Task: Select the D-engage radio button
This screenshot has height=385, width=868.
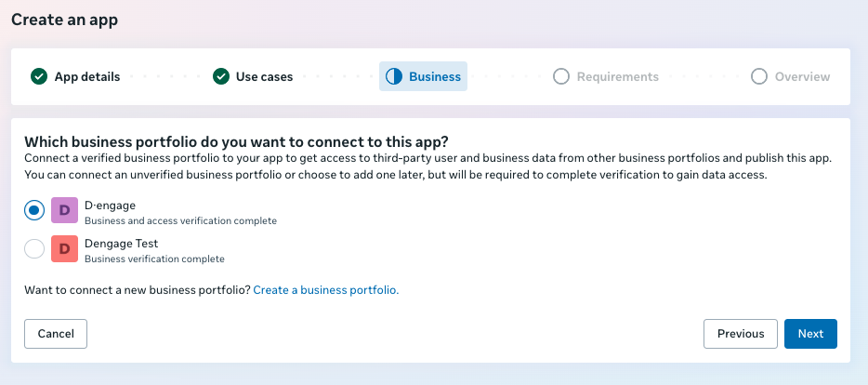Action: tap(34, 210)
